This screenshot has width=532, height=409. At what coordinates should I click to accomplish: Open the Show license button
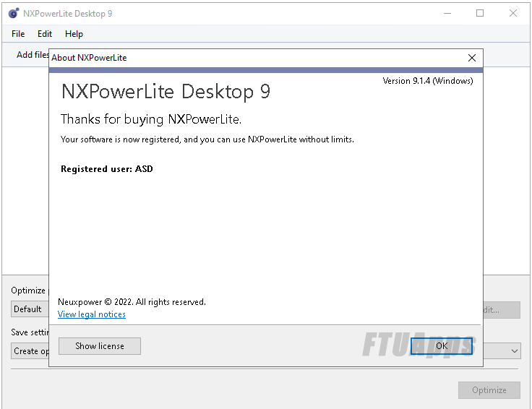coord(100,346)
